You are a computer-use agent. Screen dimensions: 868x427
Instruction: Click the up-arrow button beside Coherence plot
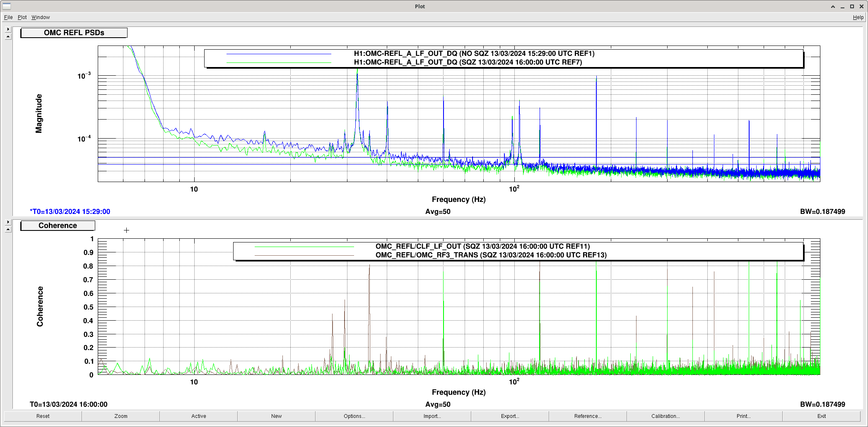click(x=8, y=229)
